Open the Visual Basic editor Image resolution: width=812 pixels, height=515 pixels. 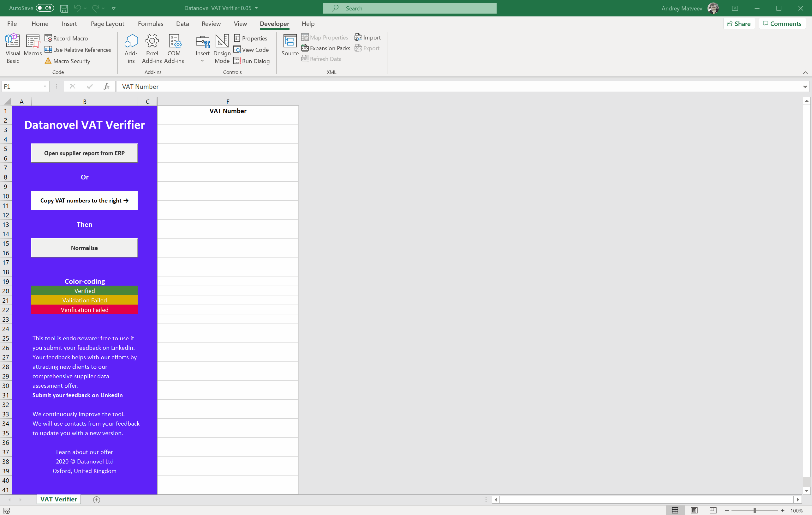pos(13,49)
